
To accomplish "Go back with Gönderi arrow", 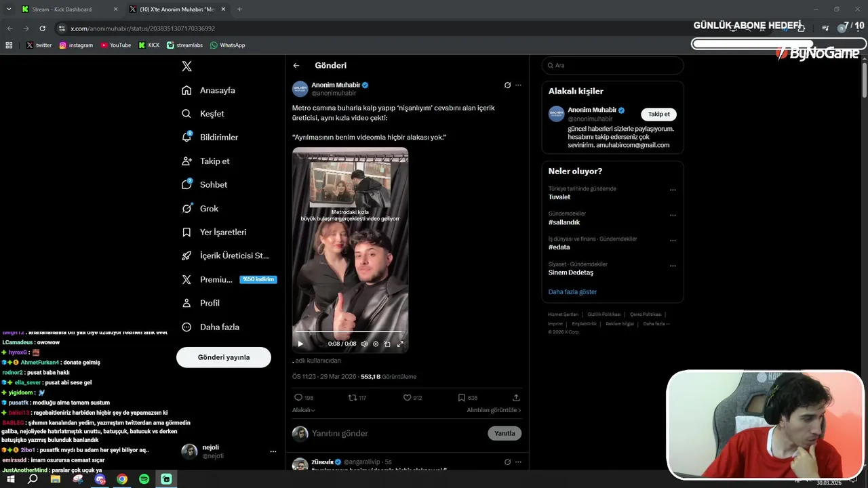I will click(x=296, y=66).
